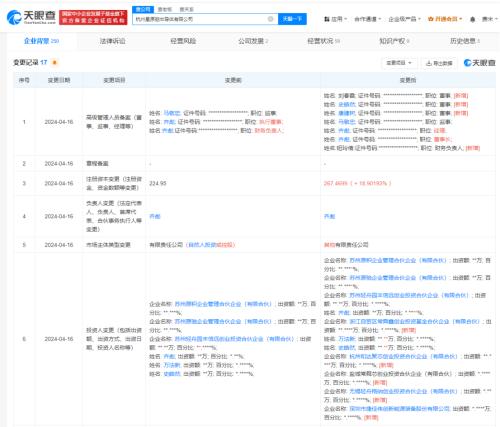The image size is (500, 427).
Task: Open the user account dropdown
Action: coord(489,19)
